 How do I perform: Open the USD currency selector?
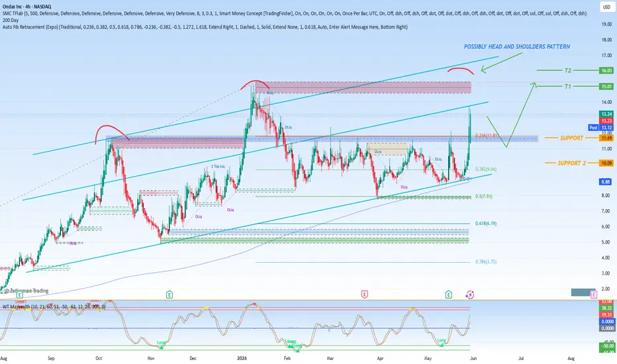pyautogui.click(x=606, y=7)
